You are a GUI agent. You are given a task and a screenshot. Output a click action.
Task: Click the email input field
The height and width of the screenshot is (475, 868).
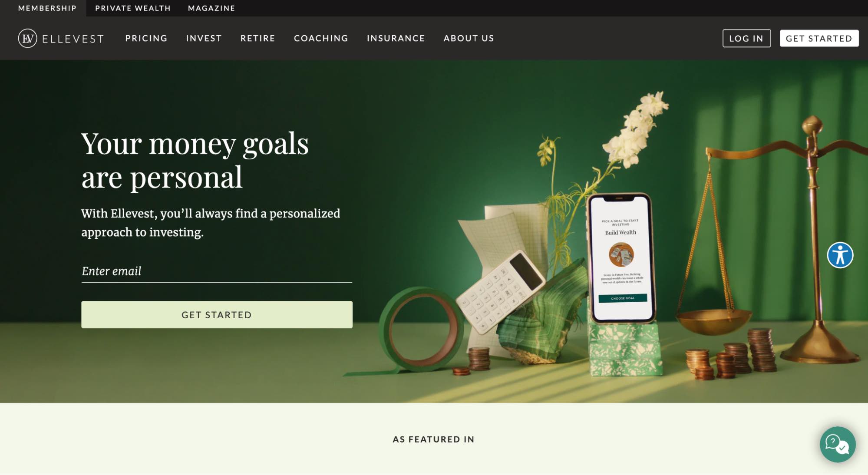(216, 270)
